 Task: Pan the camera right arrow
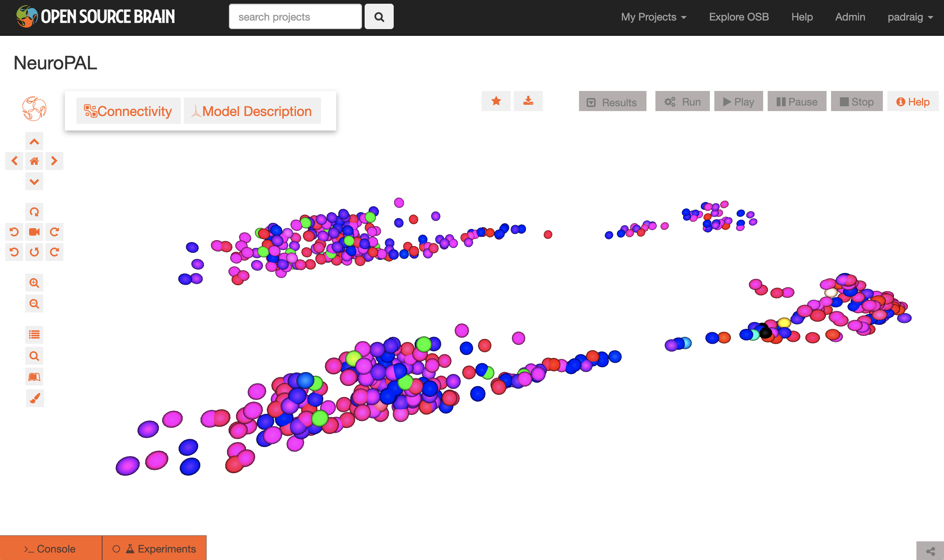pos(54,161)
